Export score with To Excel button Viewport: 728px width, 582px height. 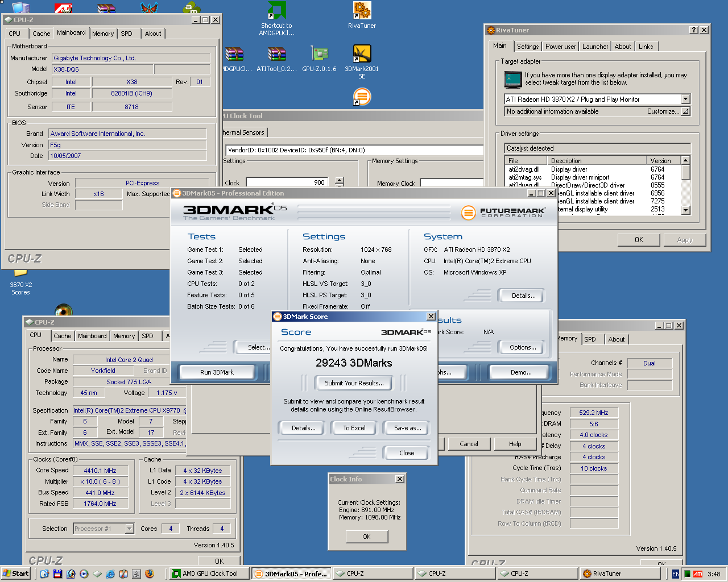click(x=354, y=428)
